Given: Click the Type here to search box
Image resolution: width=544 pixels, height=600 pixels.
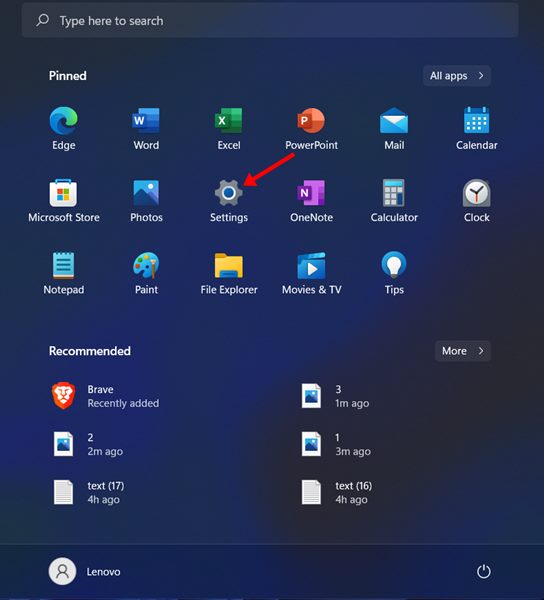Looking at the screenshot, I should (x=270, y=21).
